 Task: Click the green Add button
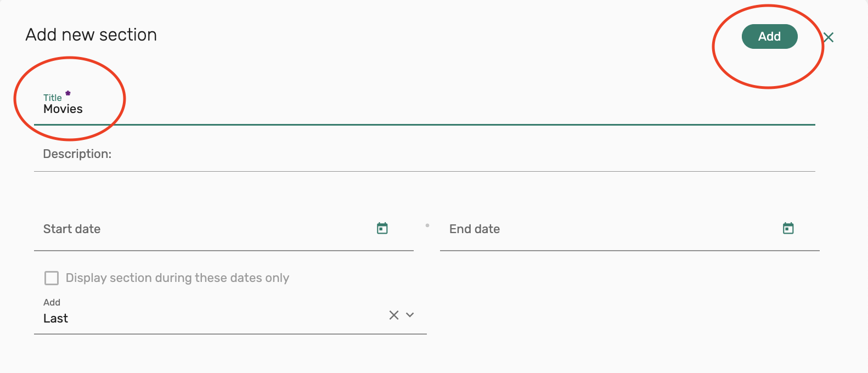tap(769, 37)
